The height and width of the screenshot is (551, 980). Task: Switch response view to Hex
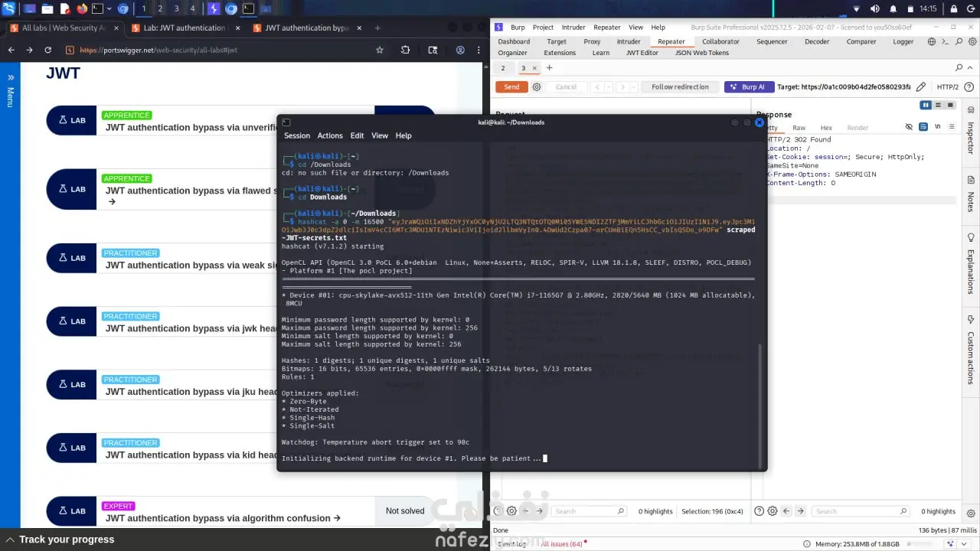tap(826, 128)
